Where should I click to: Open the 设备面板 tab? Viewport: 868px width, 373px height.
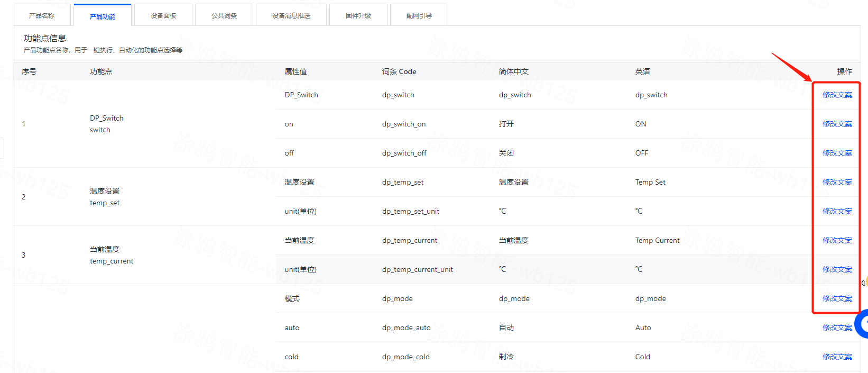point(163,15)
